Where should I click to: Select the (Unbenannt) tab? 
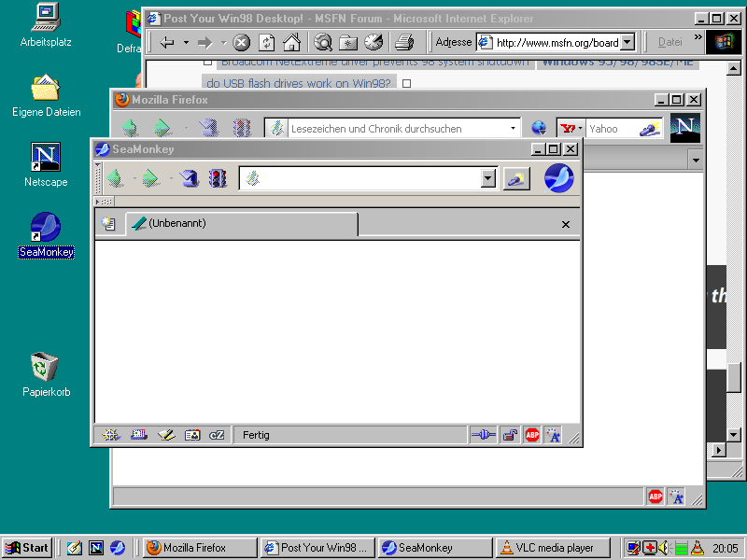pos(242,223)
